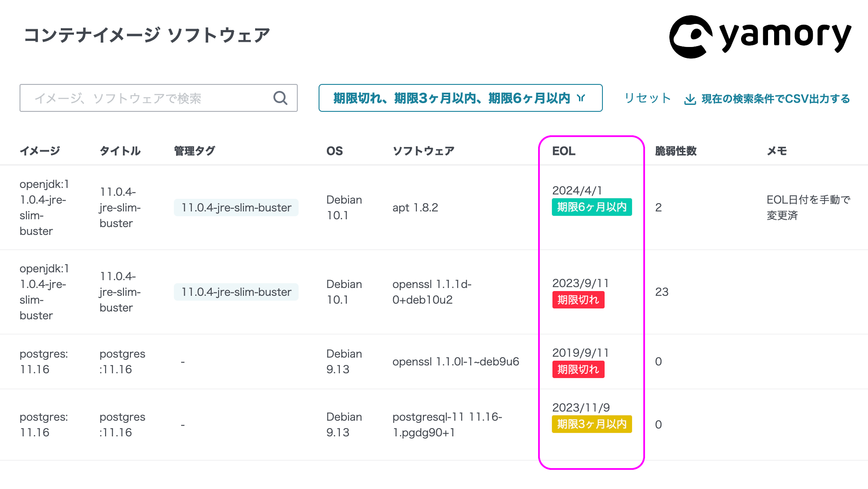Select the 11.0.4-jre-slim-buster tag on openssl row
This screenshot has width=868, height=489.
(x=236, y=292)
